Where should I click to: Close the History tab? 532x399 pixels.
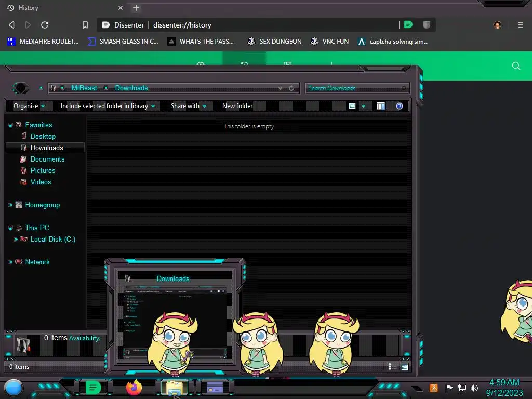[121, 8]
